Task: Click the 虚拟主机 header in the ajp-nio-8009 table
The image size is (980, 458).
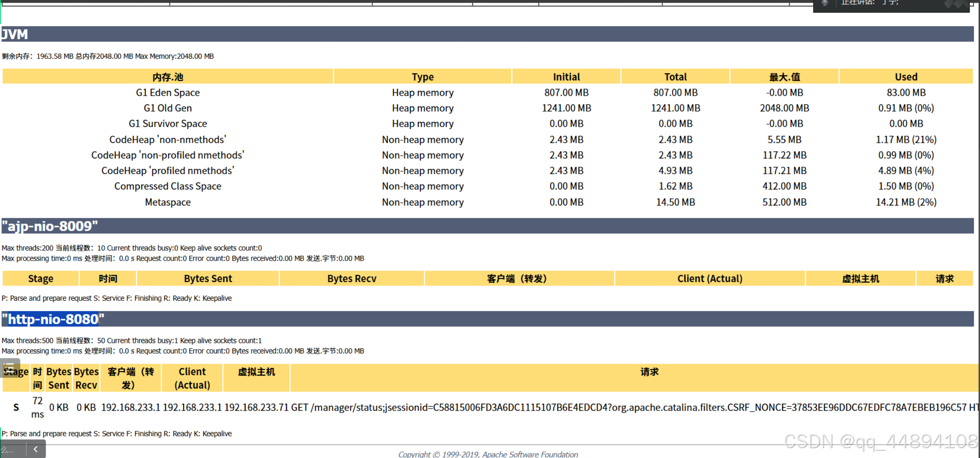Action: [x=861, y=279]
